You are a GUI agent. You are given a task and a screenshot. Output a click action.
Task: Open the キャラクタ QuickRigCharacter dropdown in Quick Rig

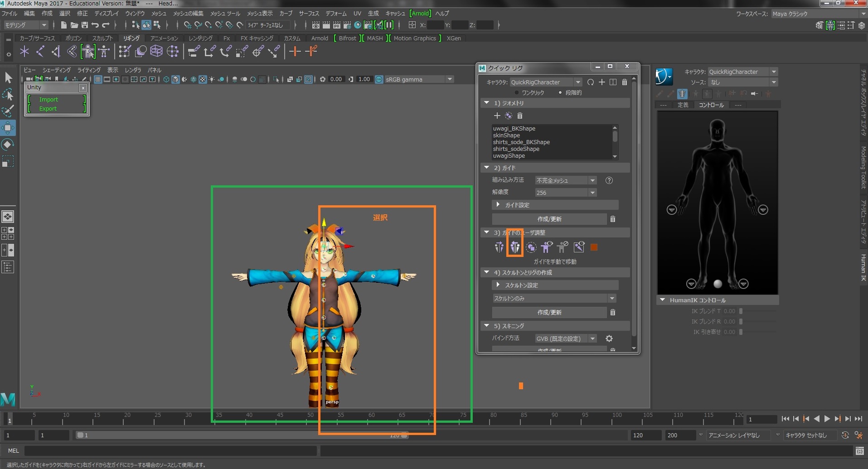[x=546, y=82]
